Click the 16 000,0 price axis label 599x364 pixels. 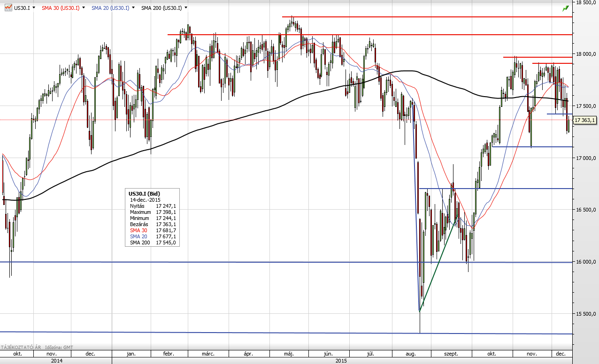click(x=586, y=262)
